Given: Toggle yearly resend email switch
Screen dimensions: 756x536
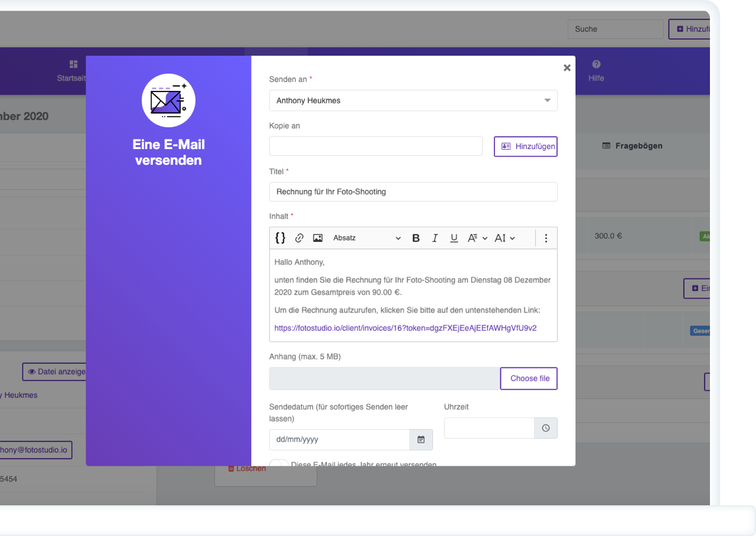Looking at the screenshot, I should coord(279,463).
